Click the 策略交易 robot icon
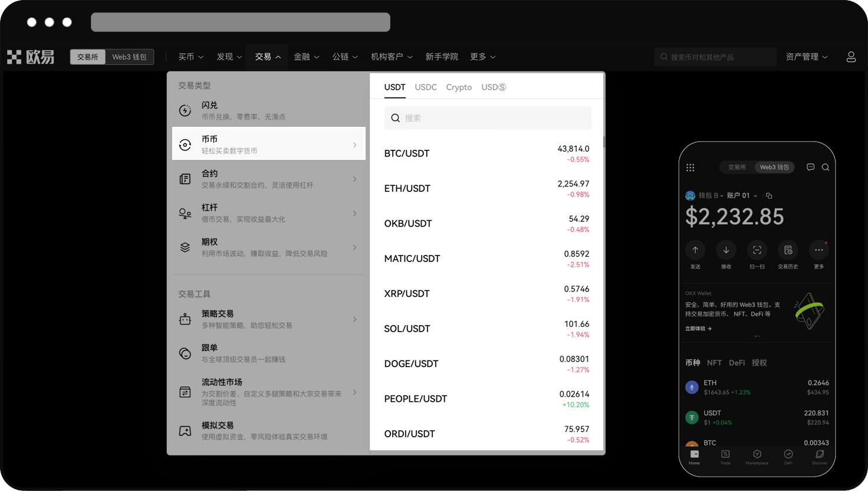 (x=185, y=319)
